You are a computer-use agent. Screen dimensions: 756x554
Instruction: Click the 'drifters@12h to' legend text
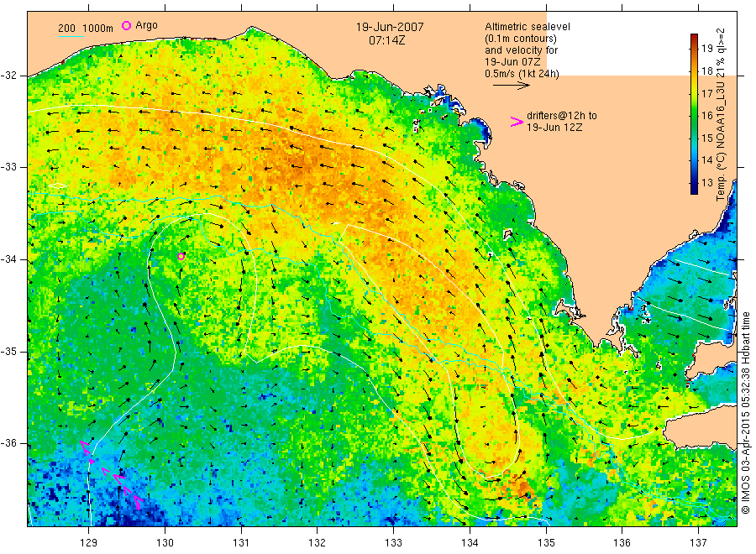pyautogui.click(x=562, y=116)
